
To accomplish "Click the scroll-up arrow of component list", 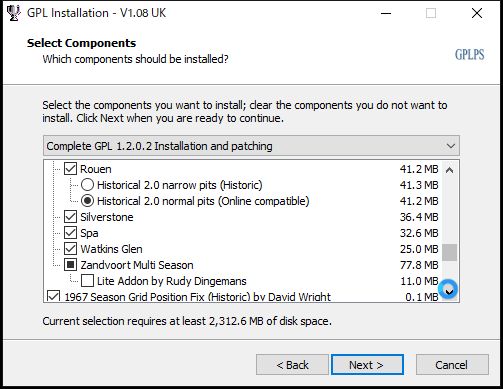I will point(449,170).
